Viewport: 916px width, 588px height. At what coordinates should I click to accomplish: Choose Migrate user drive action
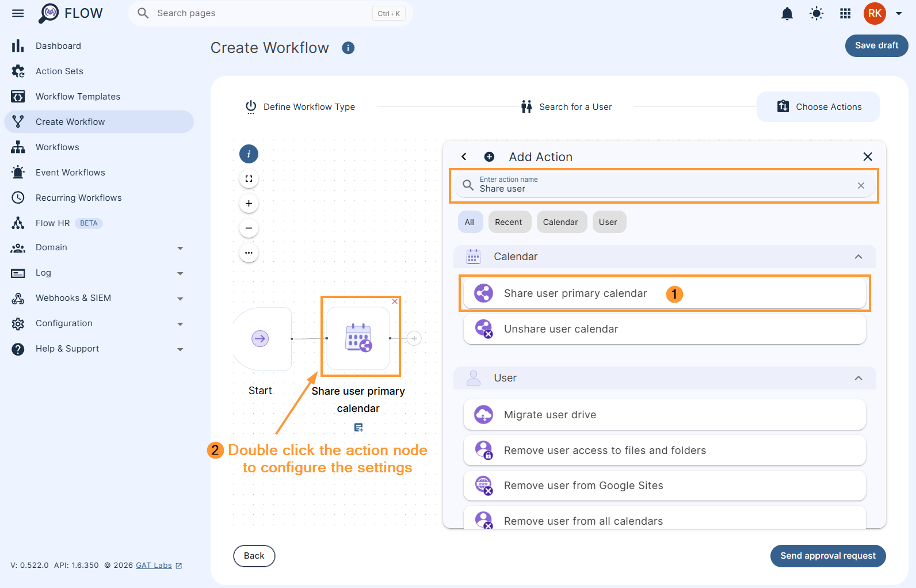pyautogui.click(x=665, y=415)
